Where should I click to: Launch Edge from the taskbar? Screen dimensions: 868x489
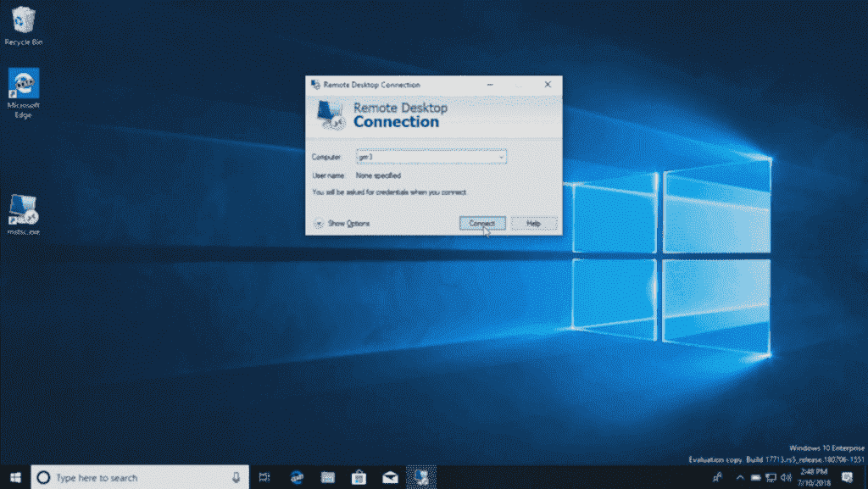click(x=297, y=477)
